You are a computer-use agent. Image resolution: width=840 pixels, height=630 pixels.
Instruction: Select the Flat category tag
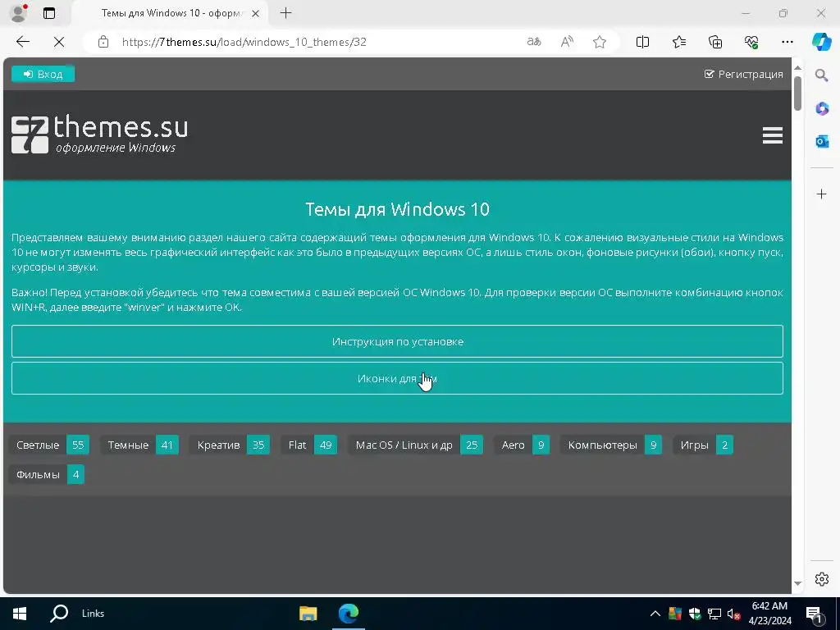309,445
